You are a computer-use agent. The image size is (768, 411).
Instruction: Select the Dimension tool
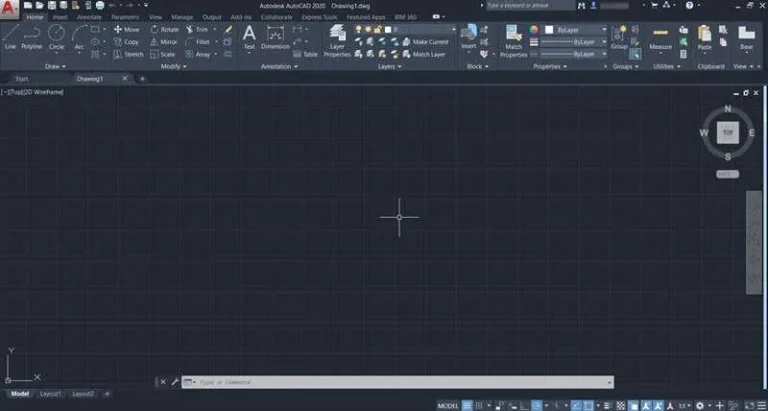pyautogui.click(x=275, y=37)
